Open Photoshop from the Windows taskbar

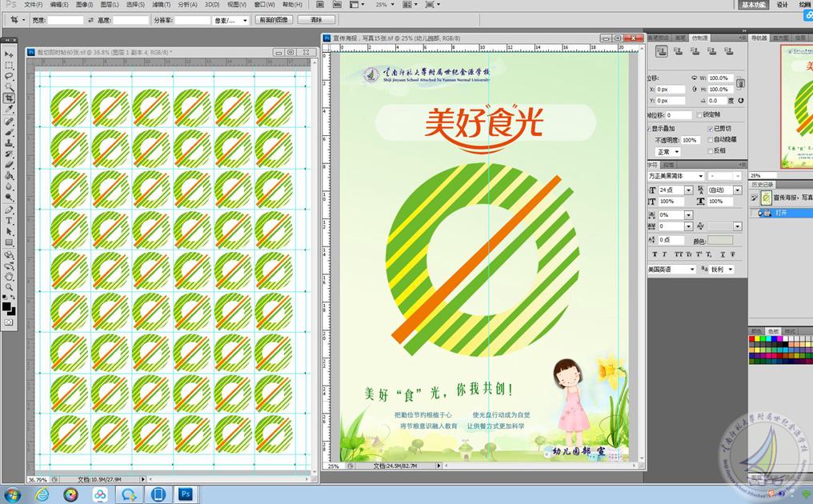[185, 494]
